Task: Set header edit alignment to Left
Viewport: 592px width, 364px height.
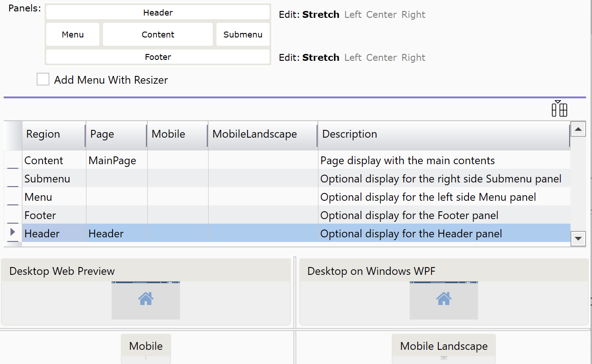Action: tap(353, 15)
